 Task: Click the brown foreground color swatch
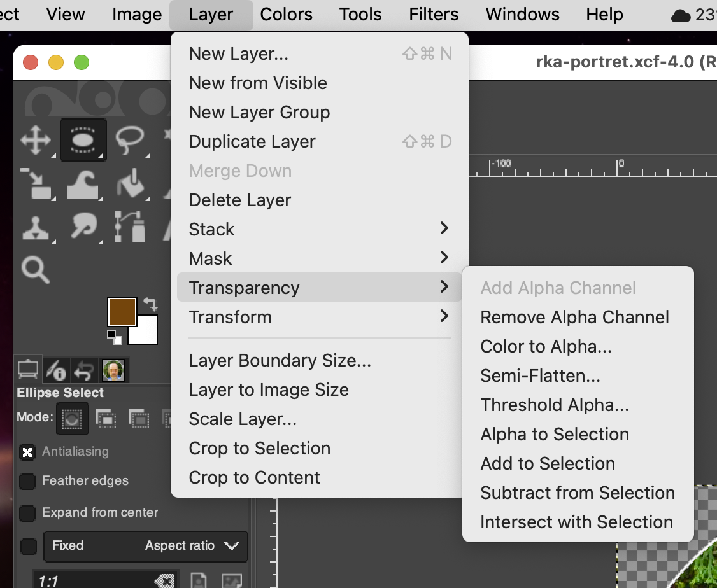(122, 312)
